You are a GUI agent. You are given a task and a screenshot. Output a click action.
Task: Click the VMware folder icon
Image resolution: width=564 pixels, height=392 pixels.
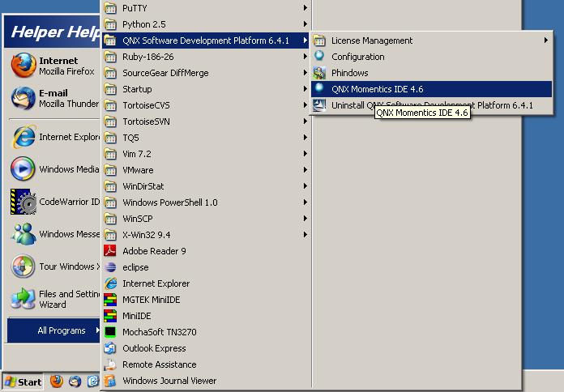(x=110, y=170)
